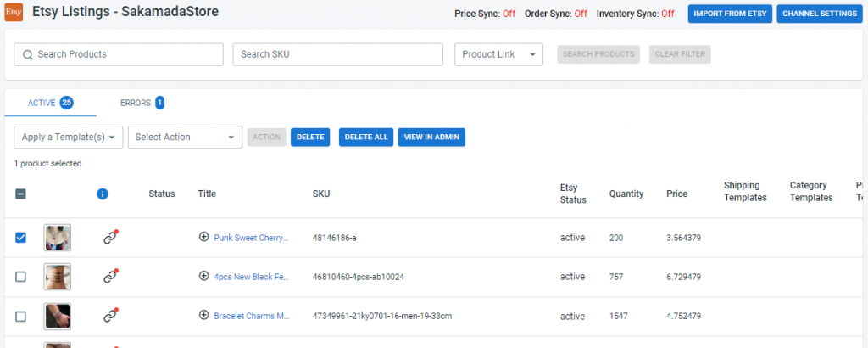Expand Bracelet Charms row plus icon
The height and width of the screenshot is (348, 868).
(x=203, y=315)
